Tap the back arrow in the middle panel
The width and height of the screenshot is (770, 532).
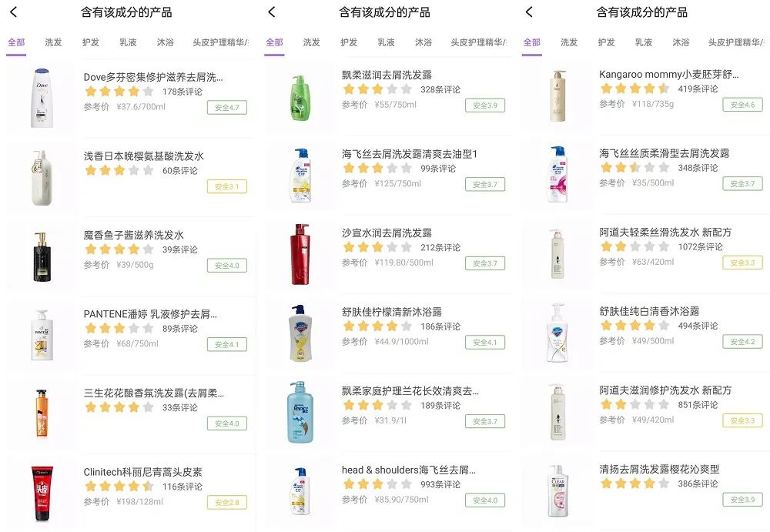(272, 12)
